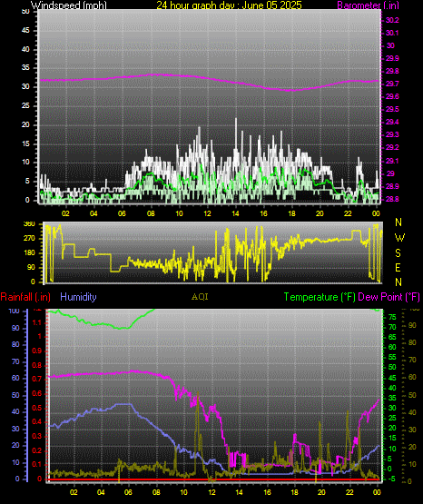Click the rainfall scale's '0.7' value
The image size is (423, 504).
[x=37, y=380]
